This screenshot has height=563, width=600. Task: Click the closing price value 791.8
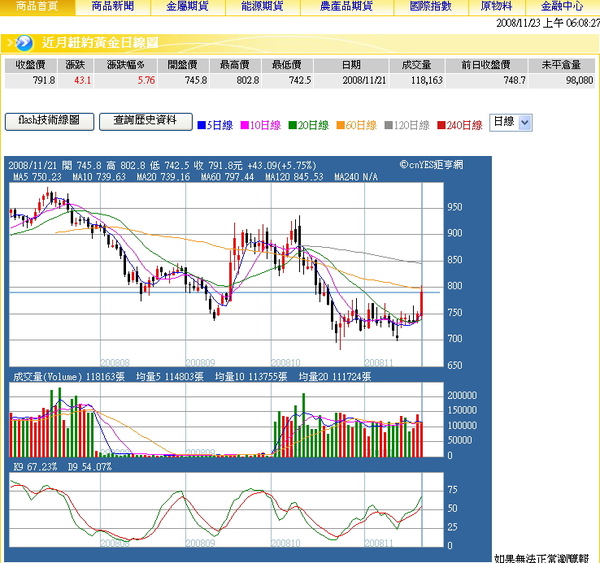(x=44, y=80)
